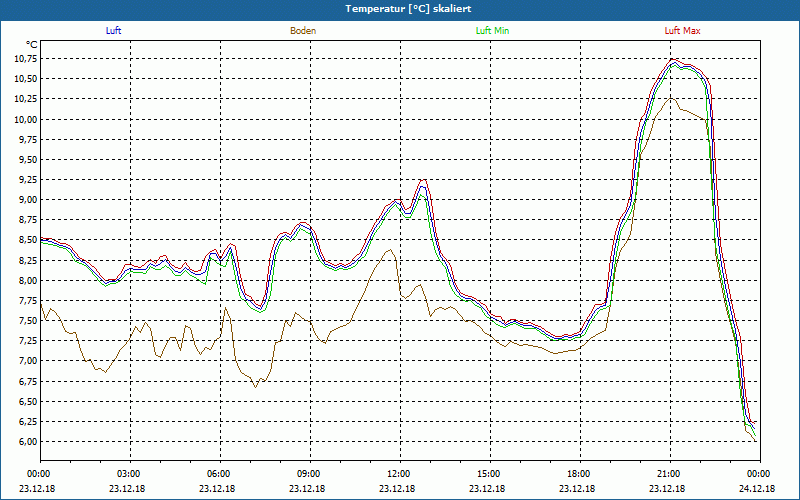This screenshot has height=500, width=800.
Task: Click the Boden curve minimum near 07:00
Action: (256, 387)
